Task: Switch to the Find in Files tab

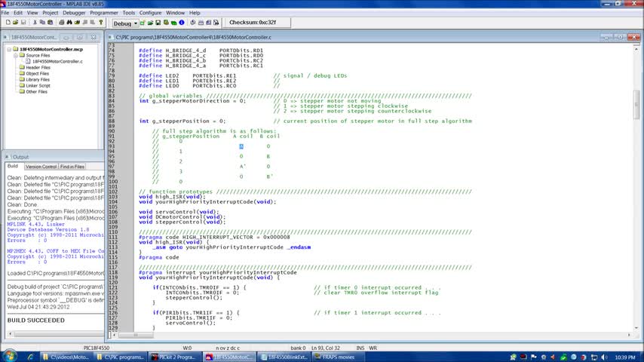Action: point(72,167)
